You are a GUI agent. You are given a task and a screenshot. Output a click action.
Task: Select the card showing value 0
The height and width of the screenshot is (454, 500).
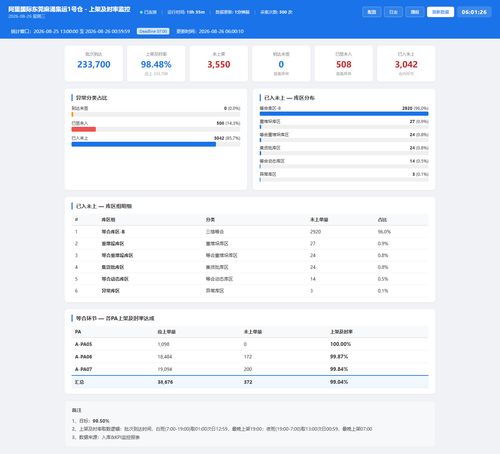coord(281,64)
